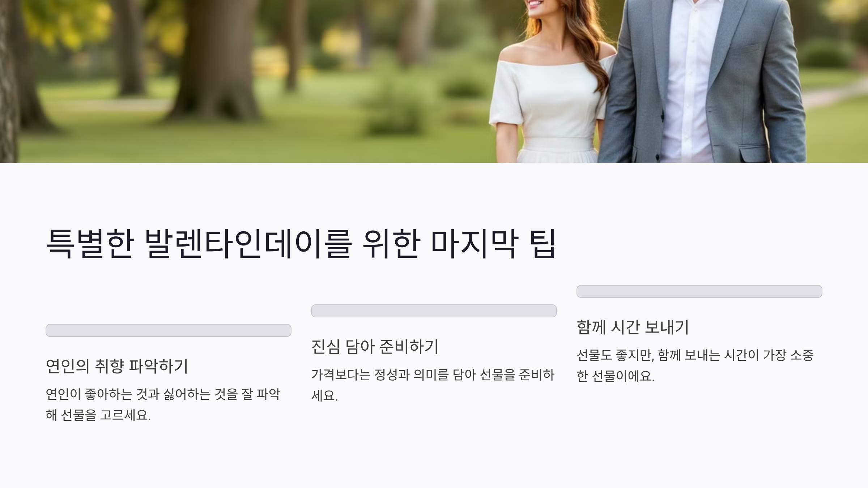
Task: Select the heading 함께 시간 보내기
Action: pyautogui.click(x=633, y=327)
